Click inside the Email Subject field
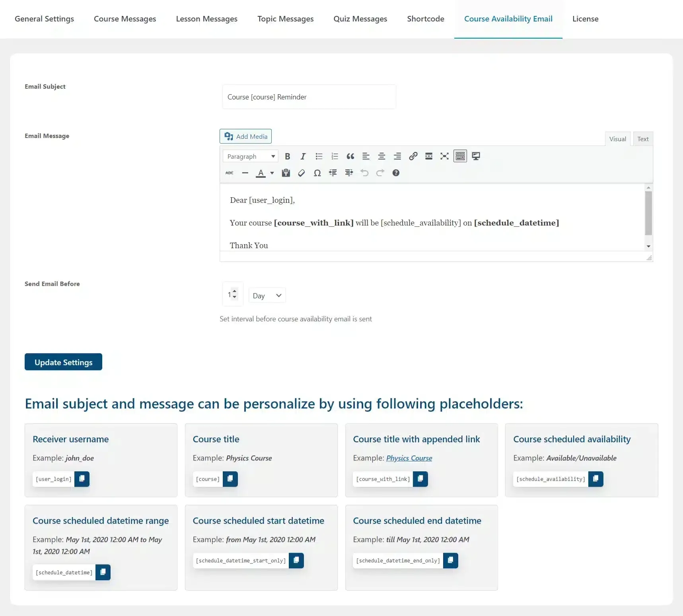The height and width of the screenshot is (616, 683). point(309,97)
